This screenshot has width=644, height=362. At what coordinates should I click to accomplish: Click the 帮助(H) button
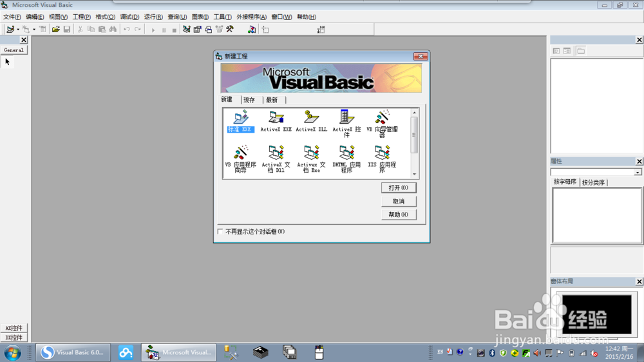[x=399, y=214]
